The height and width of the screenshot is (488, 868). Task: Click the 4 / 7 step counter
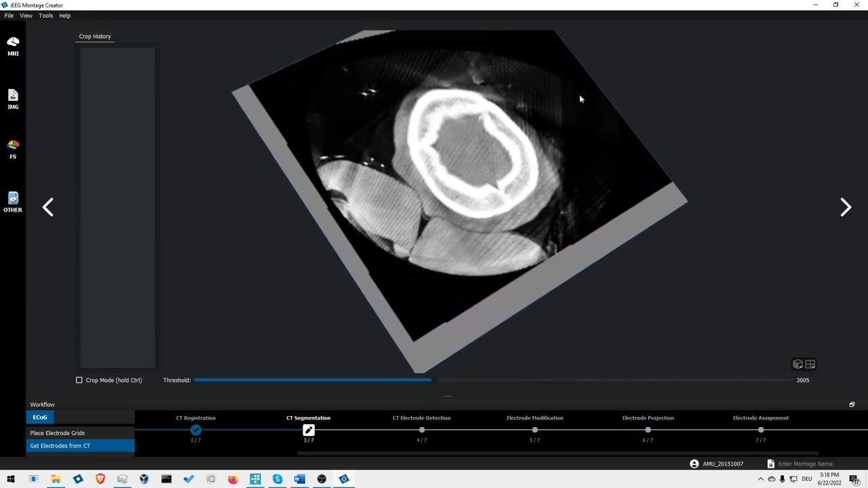click(x=422, y=441)
